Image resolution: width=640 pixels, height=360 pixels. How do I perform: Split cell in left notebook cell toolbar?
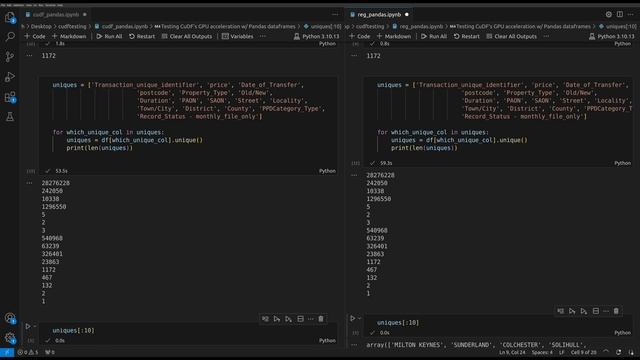click(x=300, y=319)
